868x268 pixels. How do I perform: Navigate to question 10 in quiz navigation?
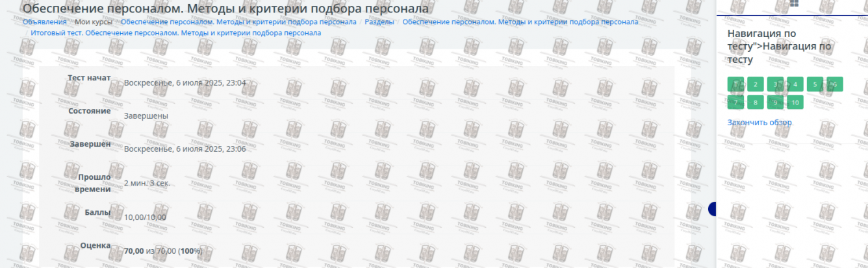coord(795,103)
